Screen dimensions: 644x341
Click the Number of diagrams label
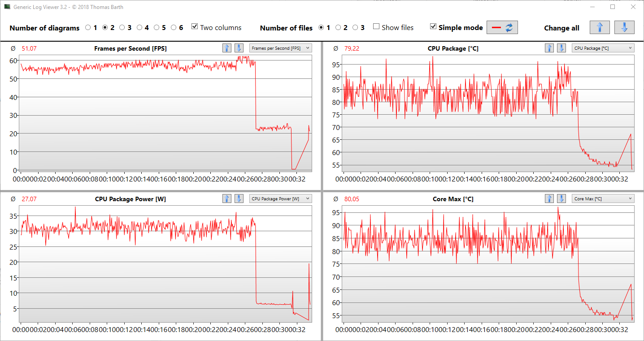pyautogui.click(x=44, y=28)
